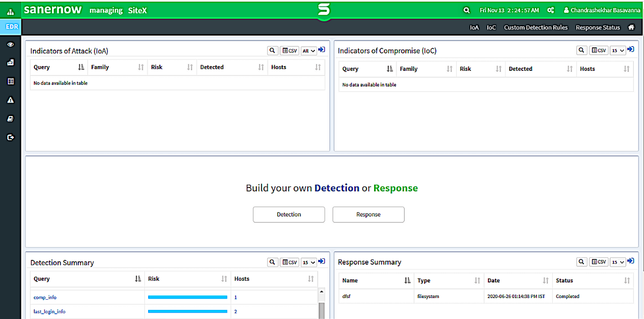The height and width of the screenshot is (319, 644).
Task: Sort IoA table by Query column
Action: tap(59, 67)
